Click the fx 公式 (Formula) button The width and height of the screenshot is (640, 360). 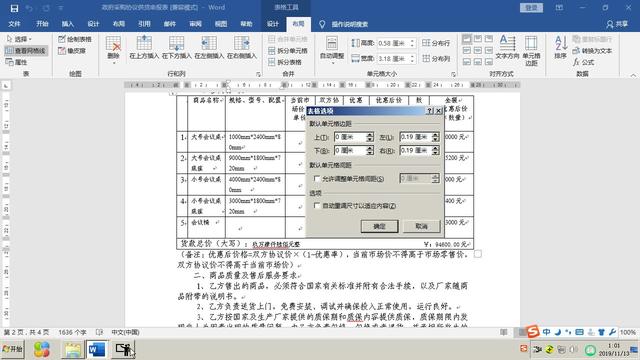[583, 62]
